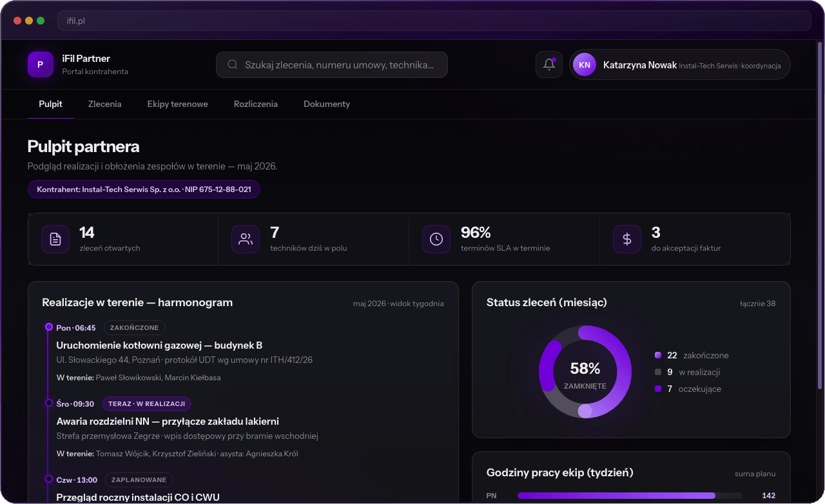
Task: Click the technicians people icon
Action: point(246,239)
